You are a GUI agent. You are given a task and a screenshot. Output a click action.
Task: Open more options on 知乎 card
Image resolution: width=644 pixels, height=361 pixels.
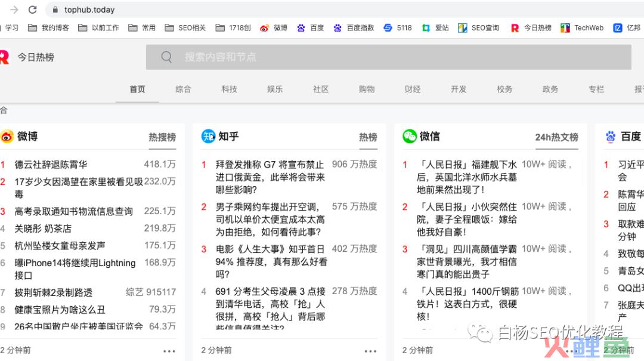click(x=370, y=351)
